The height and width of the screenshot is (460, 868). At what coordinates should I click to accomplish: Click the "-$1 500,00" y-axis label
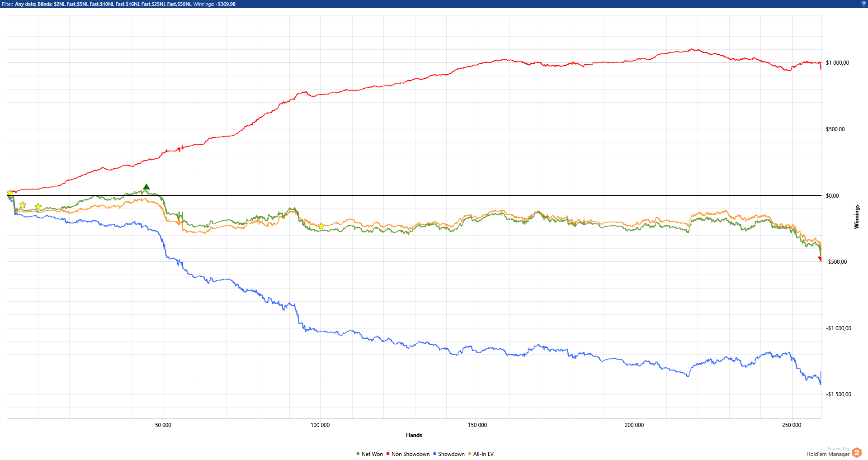tap(839, 394)
